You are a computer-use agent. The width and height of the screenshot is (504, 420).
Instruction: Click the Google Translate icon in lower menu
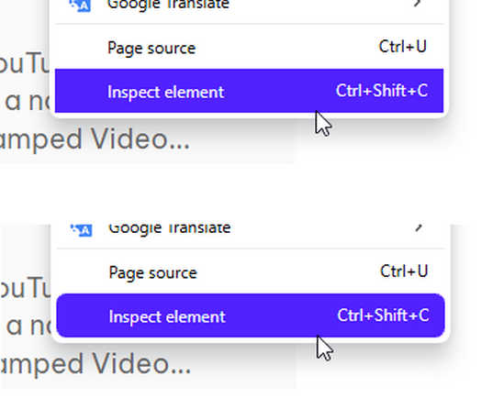(82, 229)
